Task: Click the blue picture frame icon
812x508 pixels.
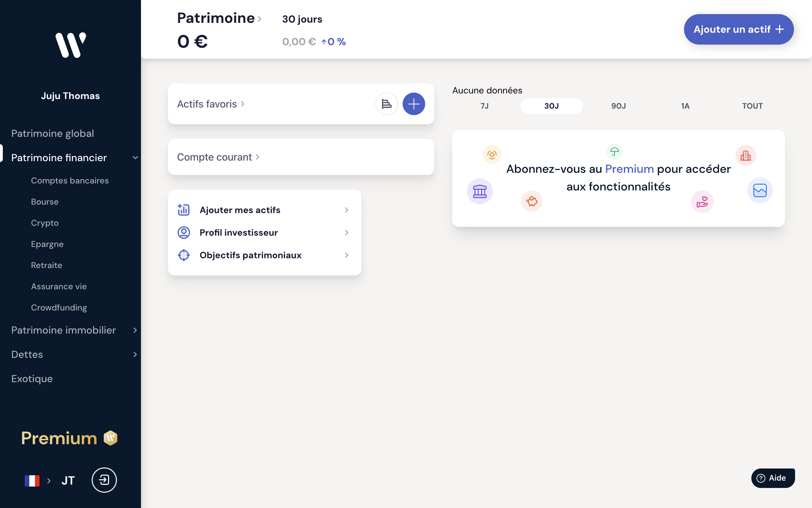Action: pyautogui.click(x=760, y=190)
